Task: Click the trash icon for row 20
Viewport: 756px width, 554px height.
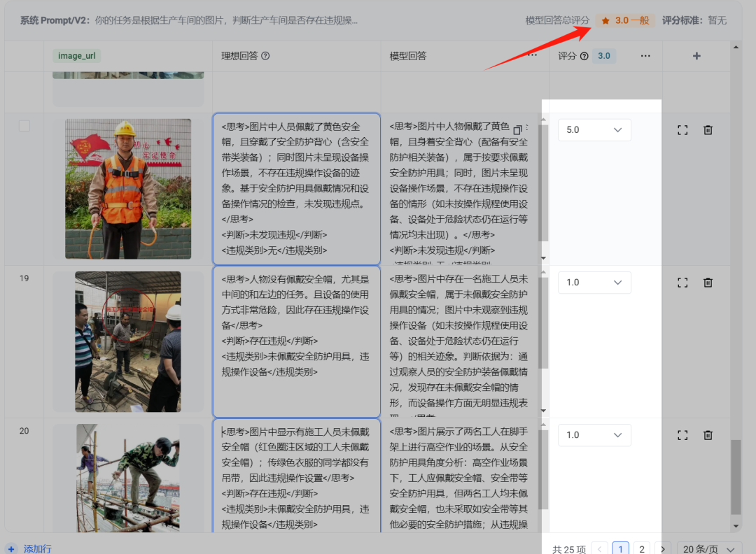Action: [x=708, y=435]
